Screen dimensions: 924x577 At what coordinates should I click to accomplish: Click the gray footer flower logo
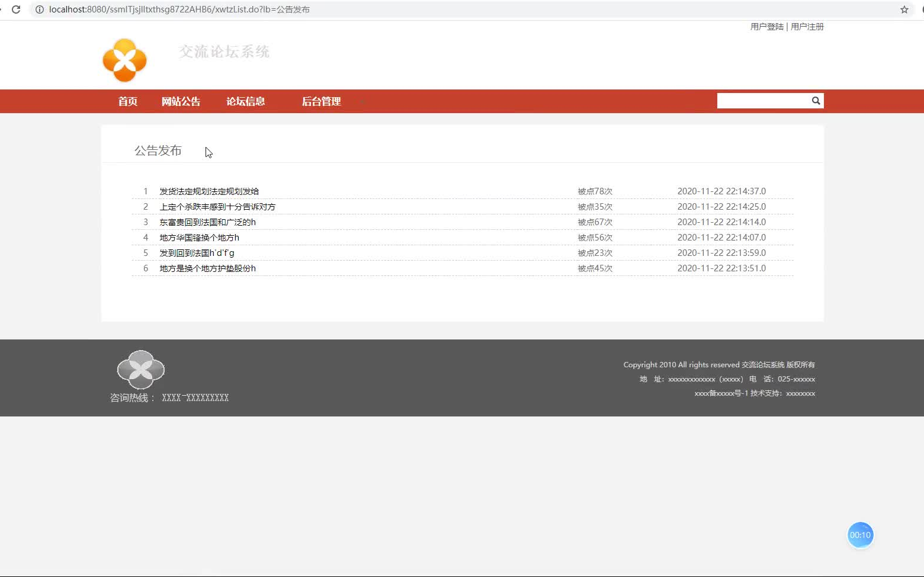[x=141, y=369]
